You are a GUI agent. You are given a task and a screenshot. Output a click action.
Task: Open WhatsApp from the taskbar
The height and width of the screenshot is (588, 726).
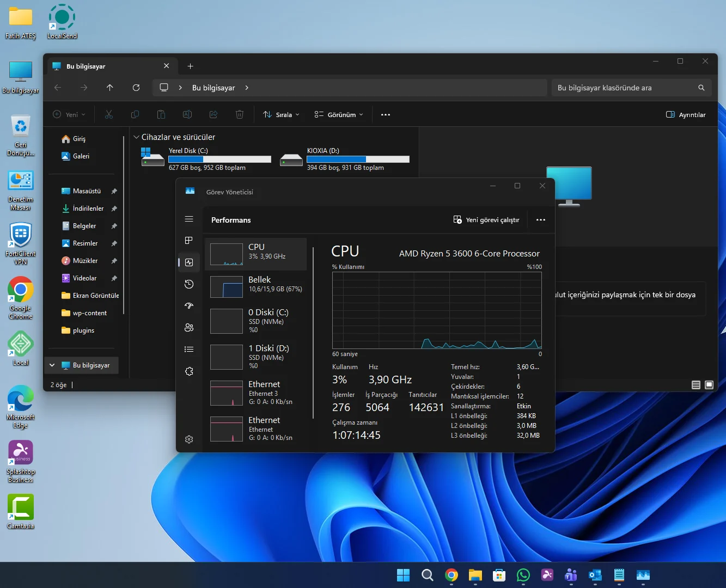coord(523,575)
